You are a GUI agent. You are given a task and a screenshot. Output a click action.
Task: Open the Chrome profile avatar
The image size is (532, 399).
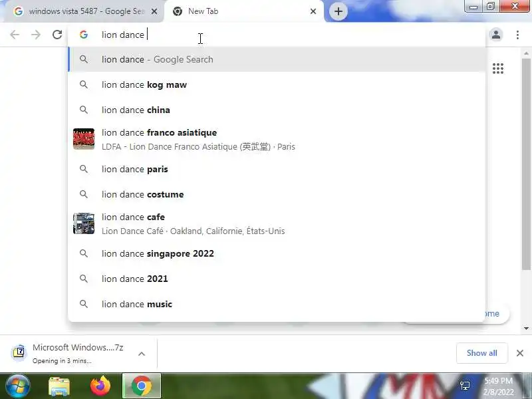tap(496, 35)
